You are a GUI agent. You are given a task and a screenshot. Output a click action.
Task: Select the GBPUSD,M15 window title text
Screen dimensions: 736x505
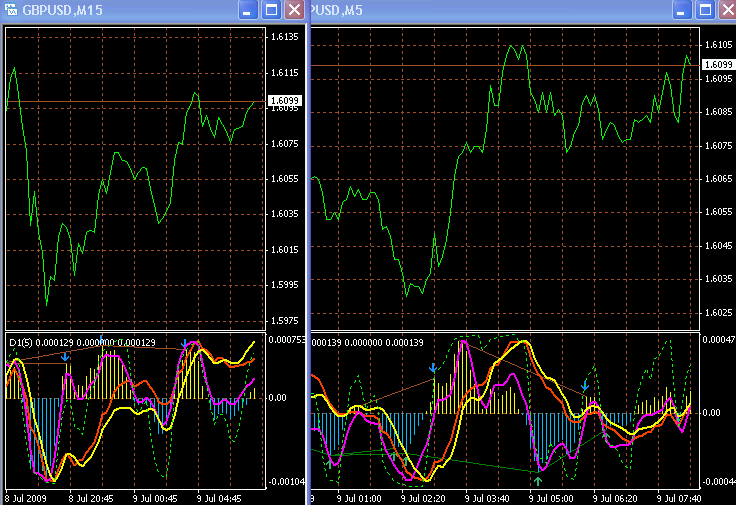62,10
